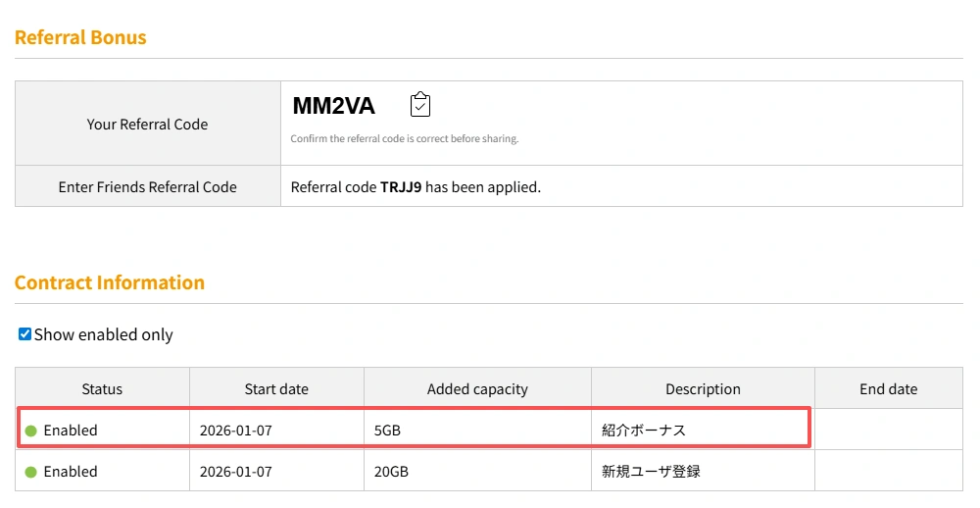Viewport: 980px width, 508px height.
Task: Click the 20GB added capacity cell
Action: coord(391,472)
